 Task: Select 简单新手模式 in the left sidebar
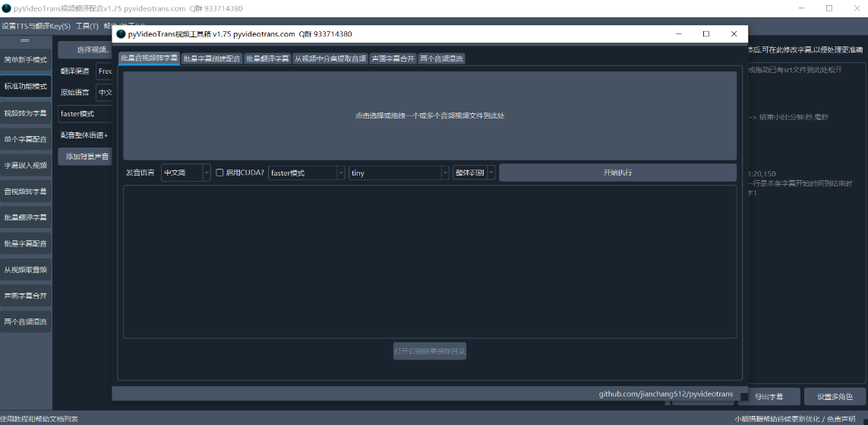[x=26, y=60]
